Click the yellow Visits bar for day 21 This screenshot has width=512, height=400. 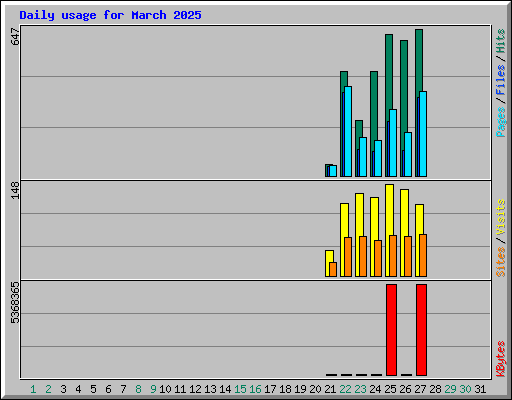327,263
